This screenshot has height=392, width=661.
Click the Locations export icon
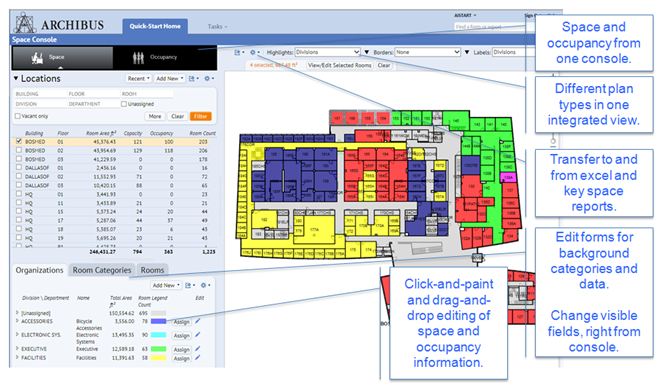[x=193, y=78]
